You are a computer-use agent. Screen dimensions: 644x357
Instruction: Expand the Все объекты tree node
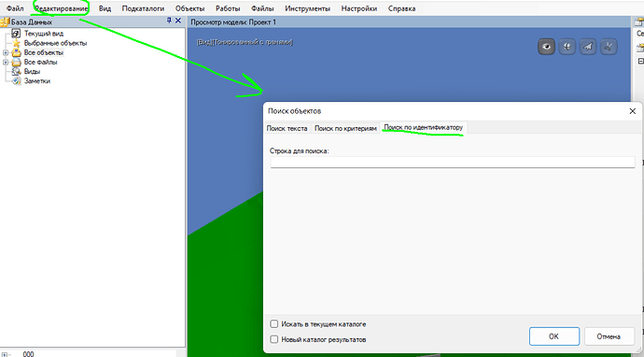[x=6, y=52]
